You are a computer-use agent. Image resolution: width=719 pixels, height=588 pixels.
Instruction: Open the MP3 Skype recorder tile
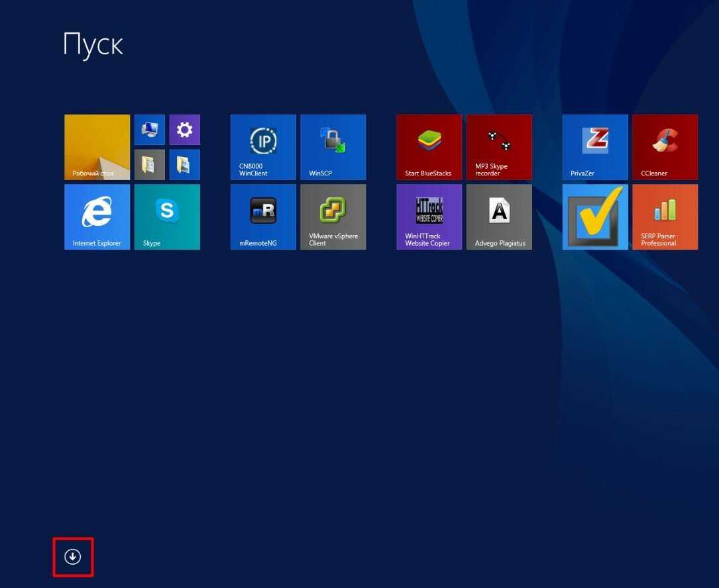(x=500, y=147)
